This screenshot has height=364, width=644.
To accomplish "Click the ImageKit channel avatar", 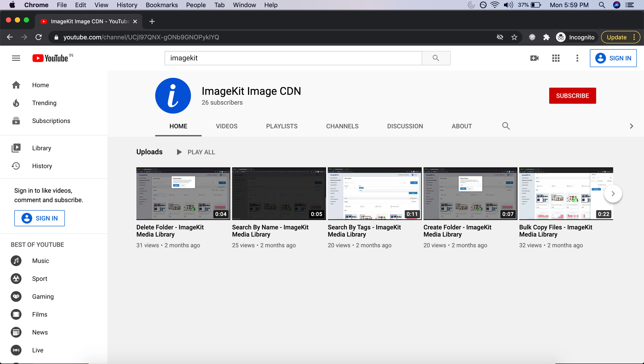I will tap(173, 96).
